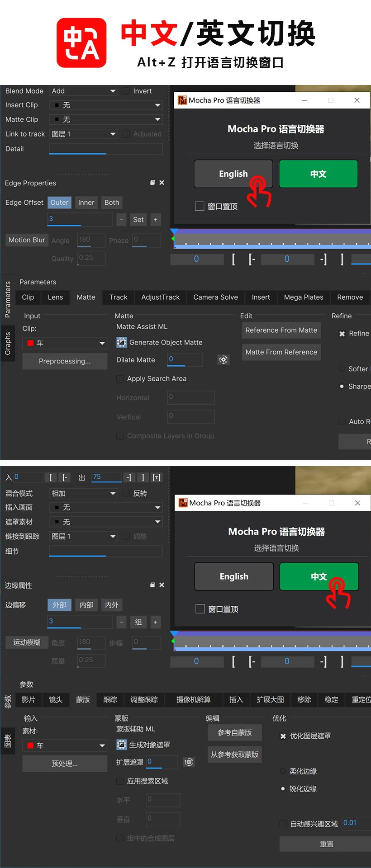371x868 pixels.
Task: Click the plus button after 组
Action: [x=156, y=622]
